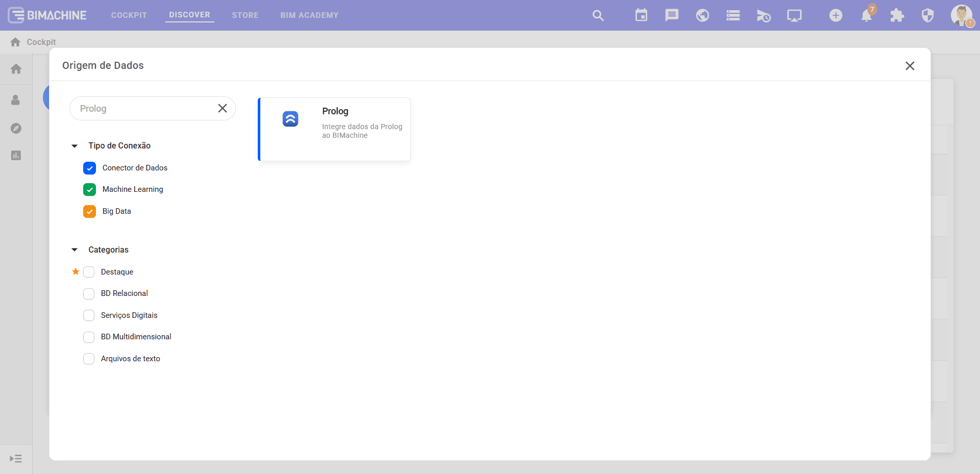Click the Cockpit breadcrumb link
The width and height of the screenshot is (980, 474).
41,42
